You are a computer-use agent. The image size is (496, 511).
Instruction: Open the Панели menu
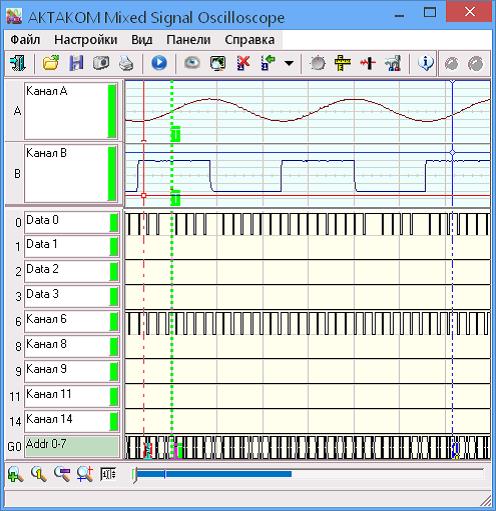(188, 40)
